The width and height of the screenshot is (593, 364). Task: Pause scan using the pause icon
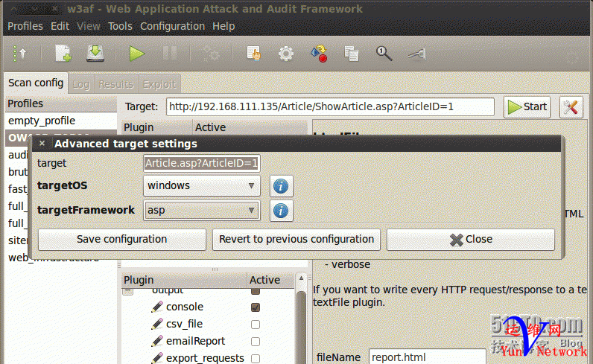tap(170, 54)
